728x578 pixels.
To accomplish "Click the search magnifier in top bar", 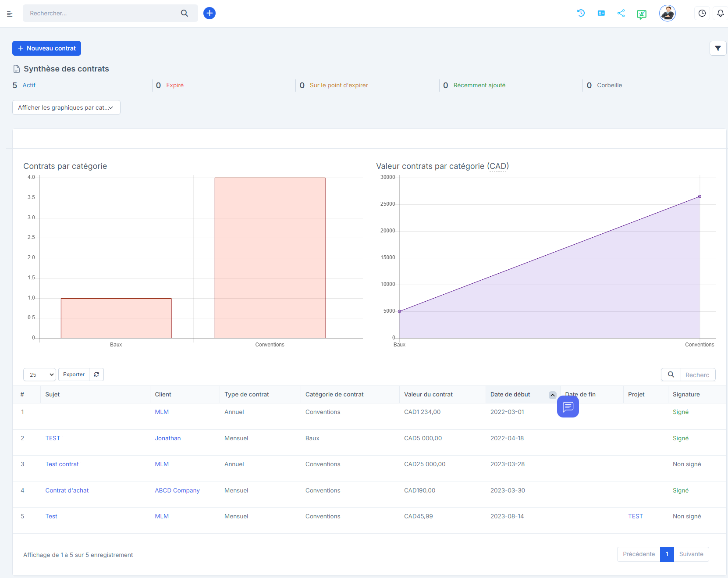I will point(185,13).
